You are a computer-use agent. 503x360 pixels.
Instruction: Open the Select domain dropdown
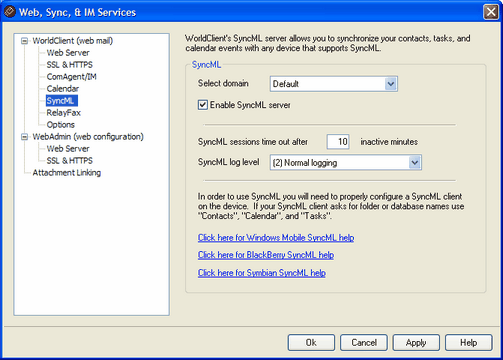[334, 84]
